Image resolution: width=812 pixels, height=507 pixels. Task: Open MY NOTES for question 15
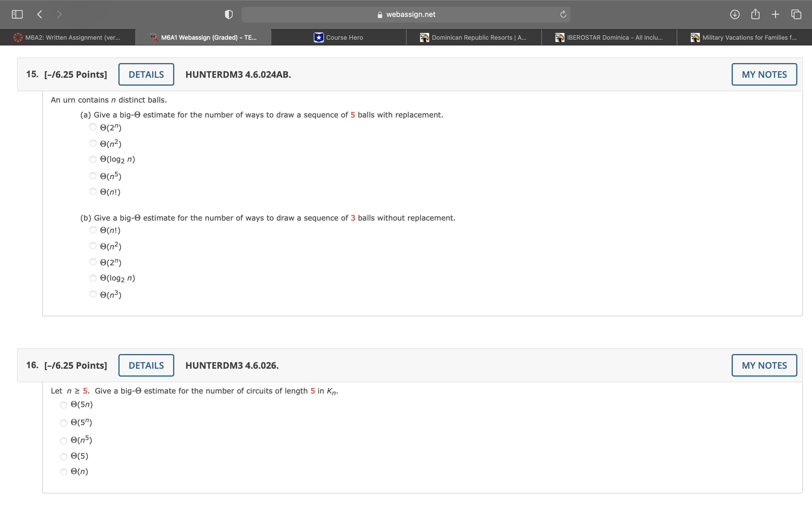pyautogui.click(x=764, y=74)
